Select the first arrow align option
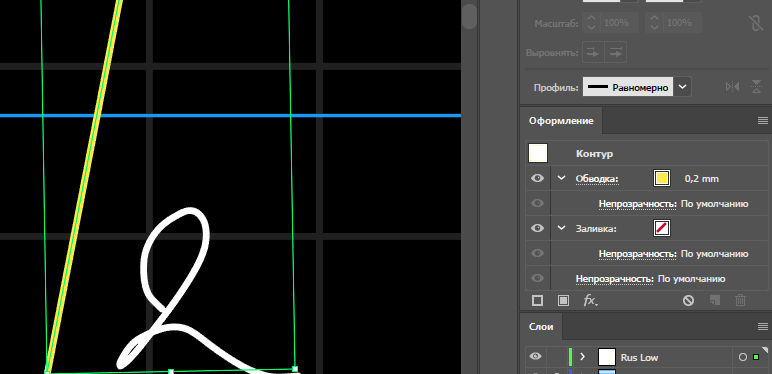 click(x=593, y=52)
